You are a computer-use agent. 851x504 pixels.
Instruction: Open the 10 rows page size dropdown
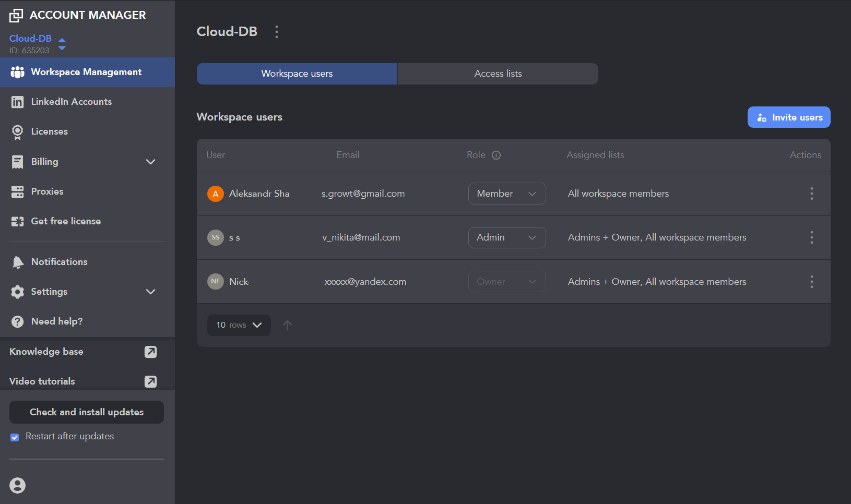point(239,325)
